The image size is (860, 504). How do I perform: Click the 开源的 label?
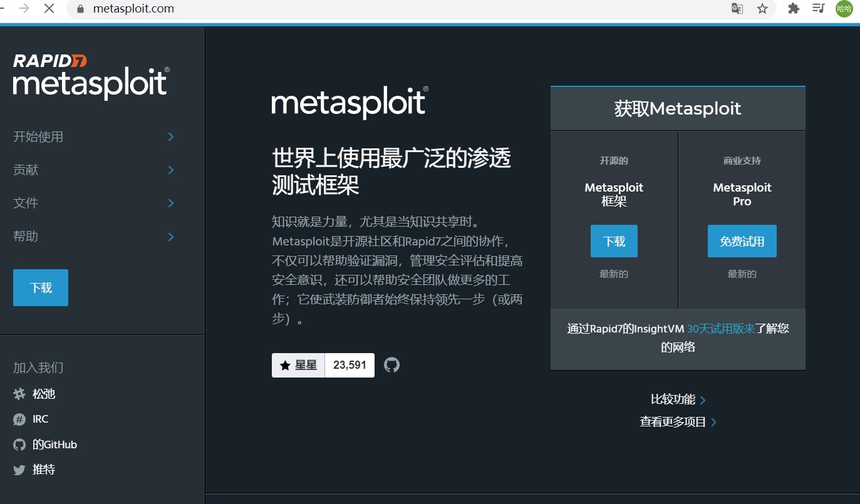[614, 161]
